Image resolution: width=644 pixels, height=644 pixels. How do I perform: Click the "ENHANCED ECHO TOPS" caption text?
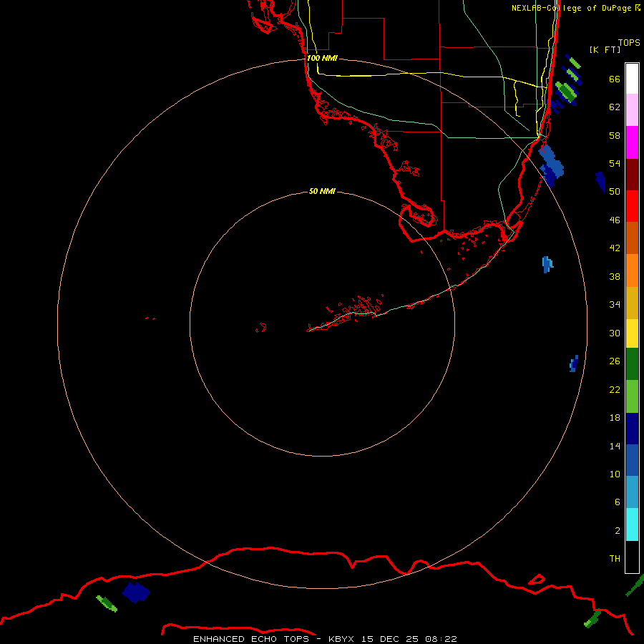(251, 639)
